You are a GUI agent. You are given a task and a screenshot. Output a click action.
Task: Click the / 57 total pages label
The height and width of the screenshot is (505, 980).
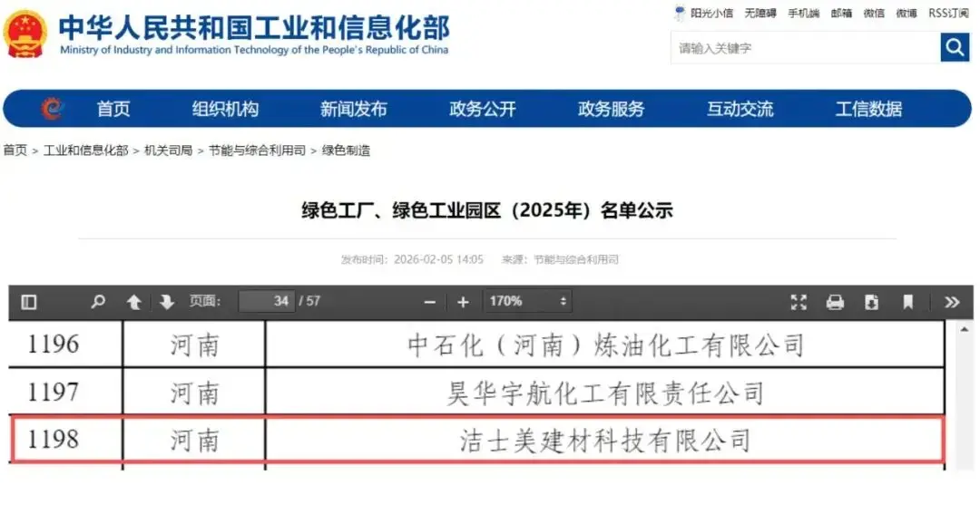pos(309,302)
